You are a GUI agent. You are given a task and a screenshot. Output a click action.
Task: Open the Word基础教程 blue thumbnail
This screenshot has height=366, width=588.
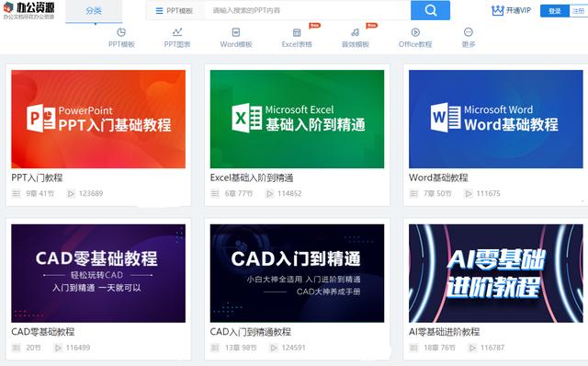496,119
